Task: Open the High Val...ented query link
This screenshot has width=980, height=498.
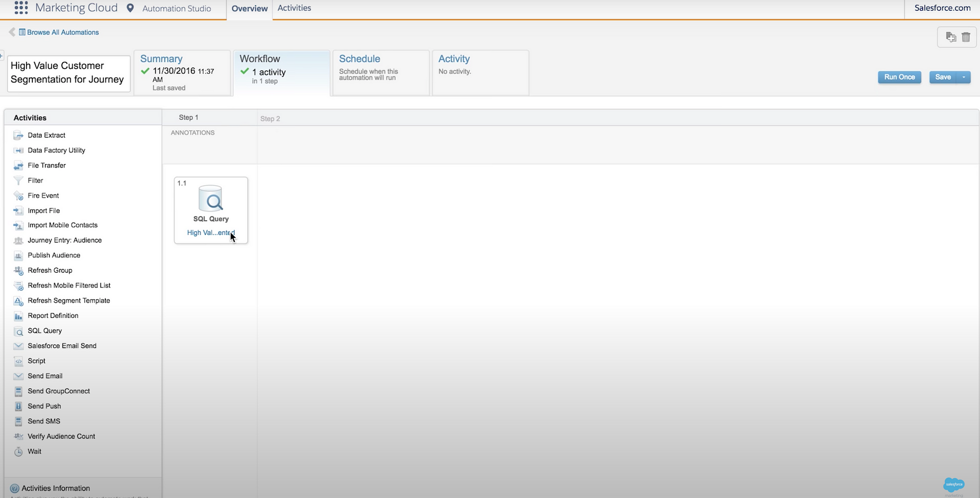Action: [x=211, y=233]
